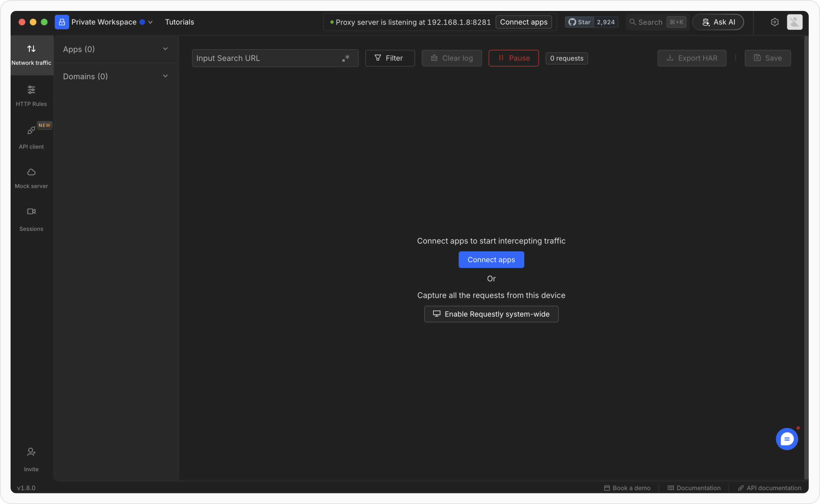Open Sessions recording panel
This screenshot has width=820, height=504.
pos(31,219)
